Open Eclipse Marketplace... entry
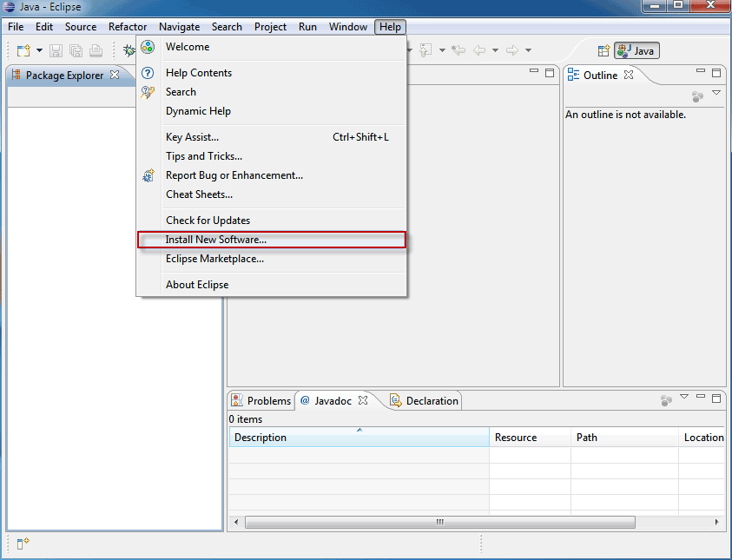The image size is (732, 560). (x=272, y=259)
